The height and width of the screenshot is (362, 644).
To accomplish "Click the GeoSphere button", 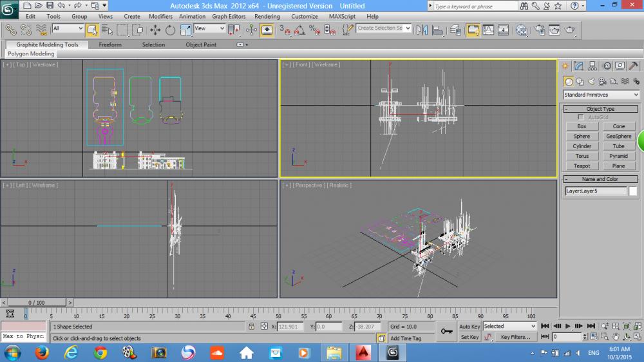I will pyautogui.click(x=618, y=136).
